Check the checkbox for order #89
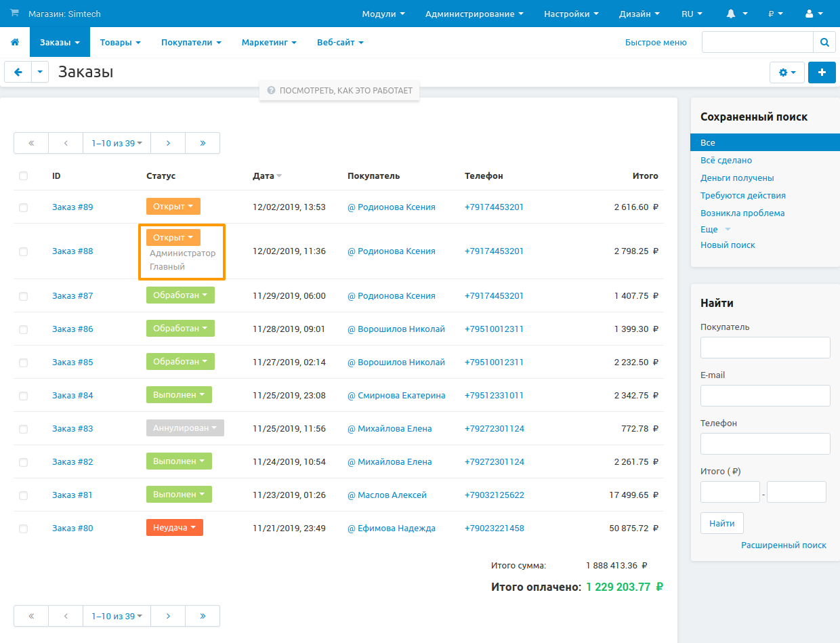Viewport: 840px width, 643px height. [x=24, y=207]
